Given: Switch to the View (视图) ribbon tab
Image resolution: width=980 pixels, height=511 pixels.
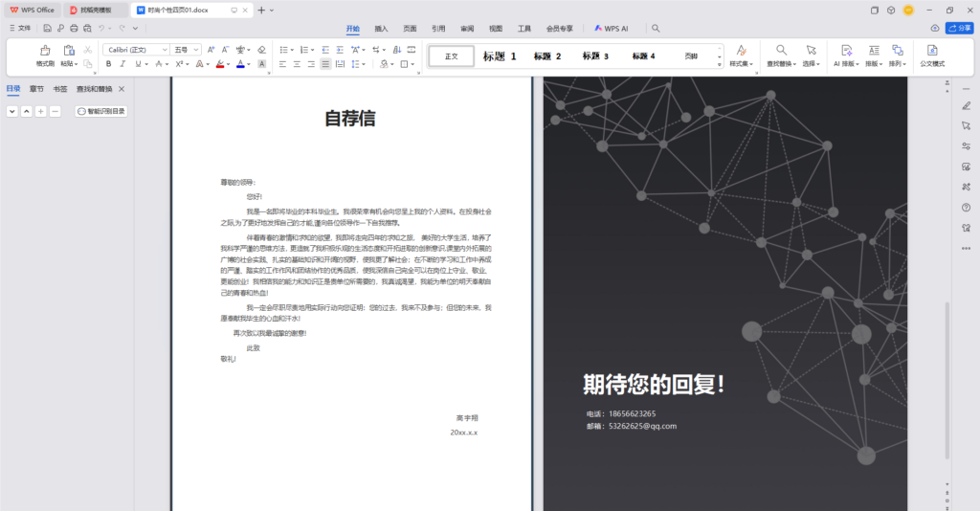Looking at the screenshot, I should point(496,29).
